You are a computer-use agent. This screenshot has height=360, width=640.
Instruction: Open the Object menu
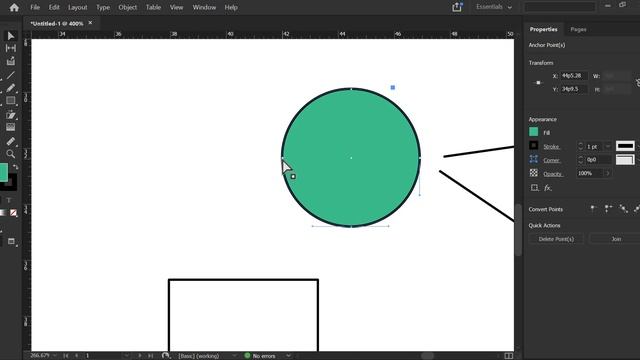point(127,7)
